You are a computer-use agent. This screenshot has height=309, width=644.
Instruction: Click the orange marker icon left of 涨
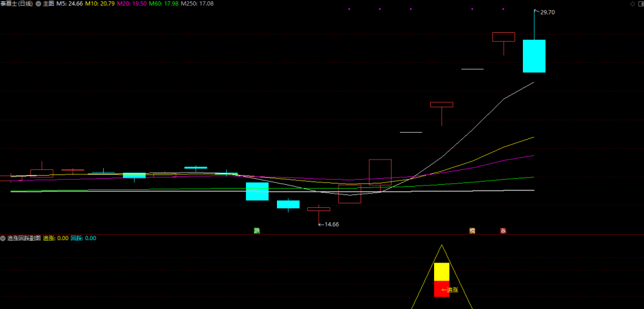472,230
